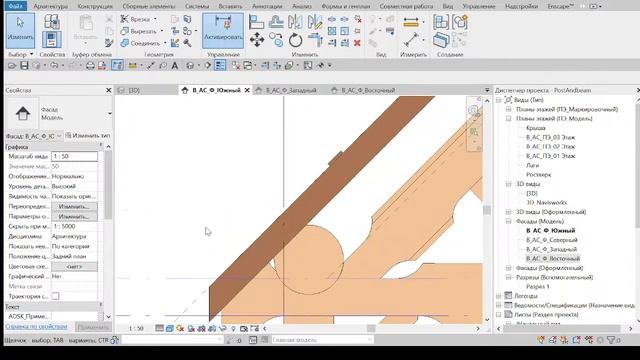The height and width of the screenshot is (360, 640).
Task: Click the red X Delete icon
Action: click(357, 43)
